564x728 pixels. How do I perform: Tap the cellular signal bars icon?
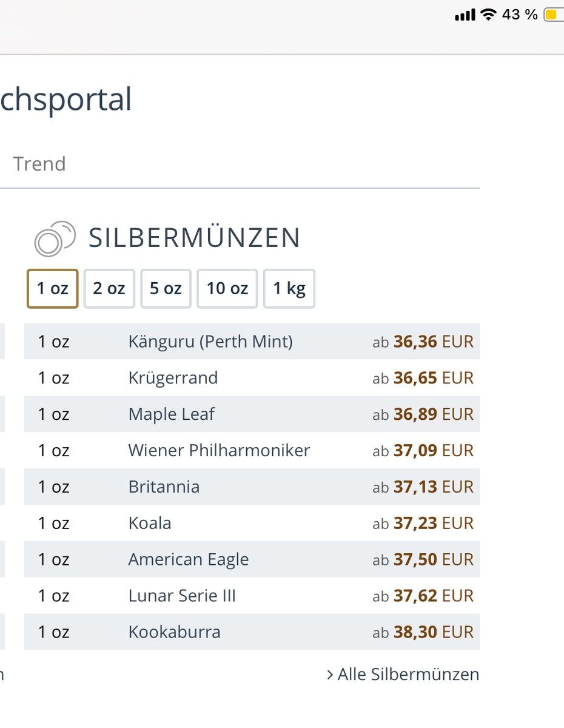(465, 15)
